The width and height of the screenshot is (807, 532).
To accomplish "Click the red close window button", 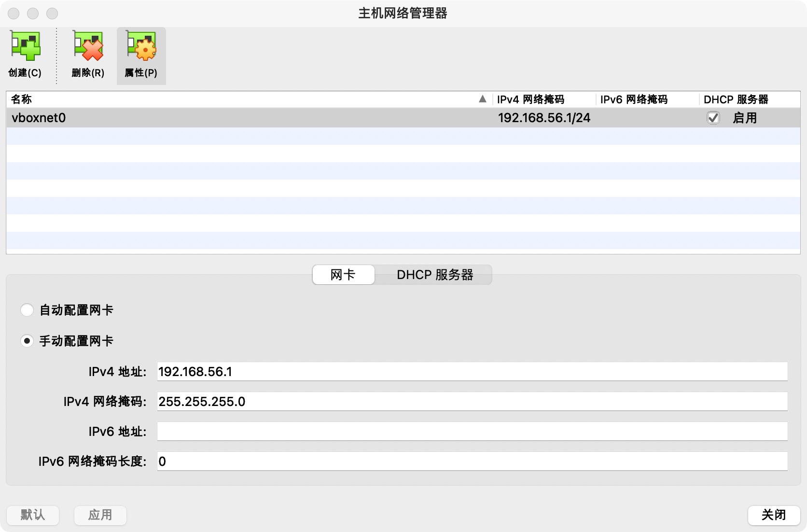I will tap(14, 14).
